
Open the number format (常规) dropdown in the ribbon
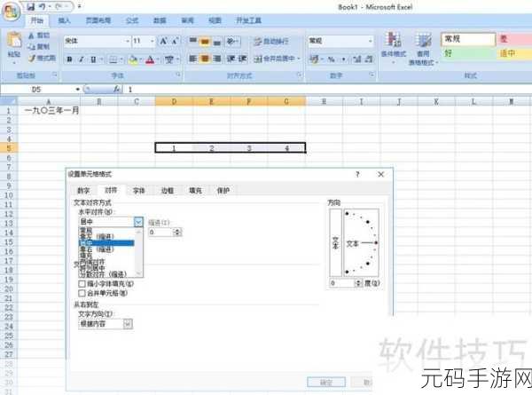(370, 41)
